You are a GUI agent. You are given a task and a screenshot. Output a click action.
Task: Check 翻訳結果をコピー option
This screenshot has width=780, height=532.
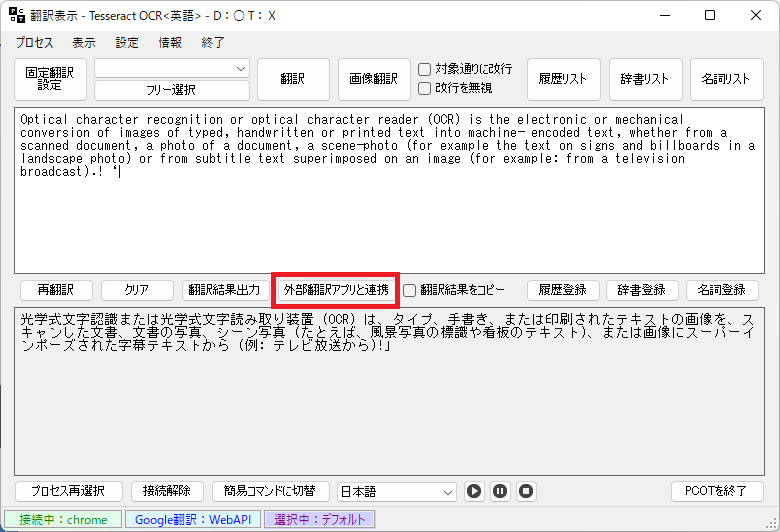pyautogui.click(x=409, y=290)
